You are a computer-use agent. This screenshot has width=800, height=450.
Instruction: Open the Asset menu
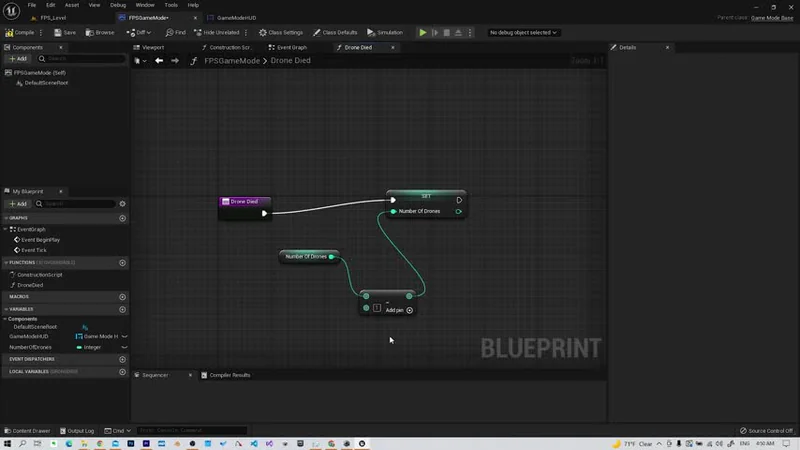[x=72, y=5]
